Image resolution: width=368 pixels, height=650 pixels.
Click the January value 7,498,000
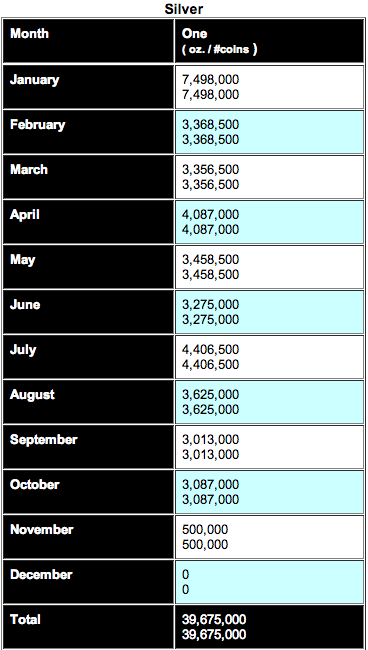coord(211,87)
